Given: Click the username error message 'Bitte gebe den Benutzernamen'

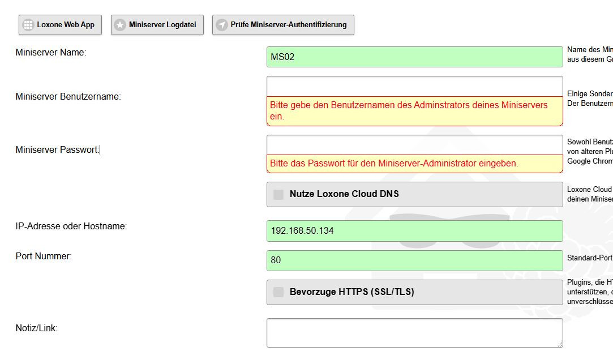Looking at the screenshot, I should pos(415,111).
